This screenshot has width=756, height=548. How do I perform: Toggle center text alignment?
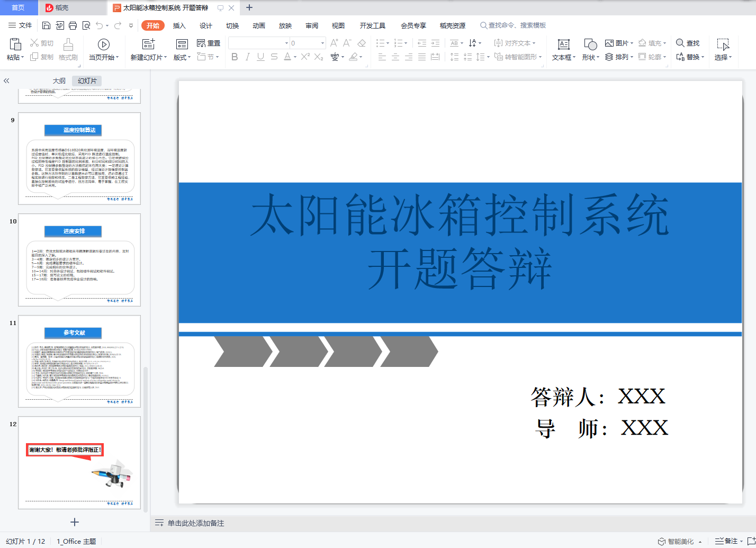point(395,57)
